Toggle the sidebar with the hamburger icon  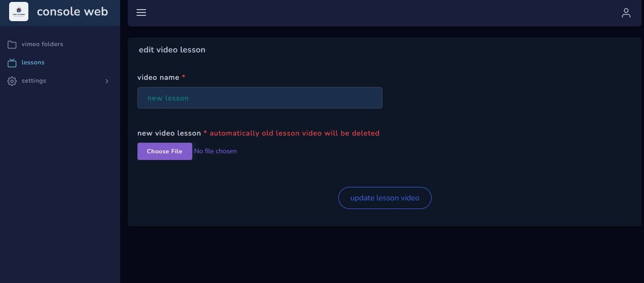click(x=141, y=12)
